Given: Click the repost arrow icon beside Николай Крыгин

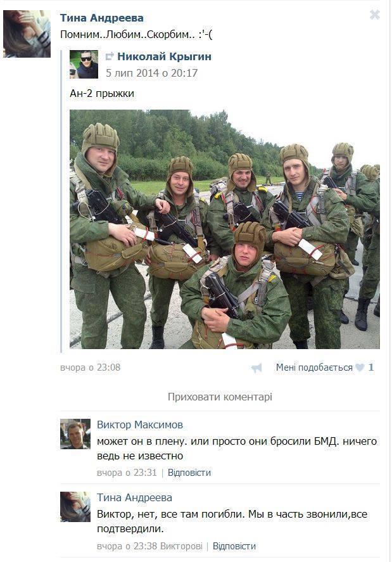Looking at the screenshot, I should pos(110,56).
